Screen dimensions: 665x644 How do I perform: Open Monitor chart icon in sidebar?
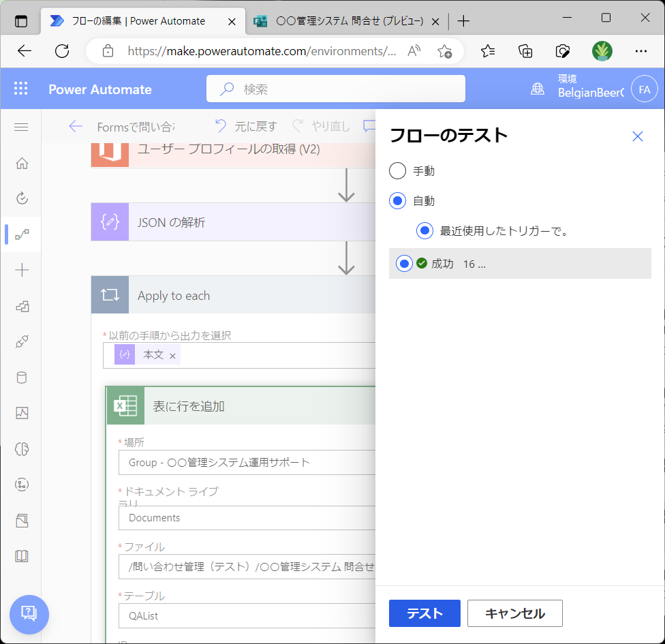[x=22, y=413]
